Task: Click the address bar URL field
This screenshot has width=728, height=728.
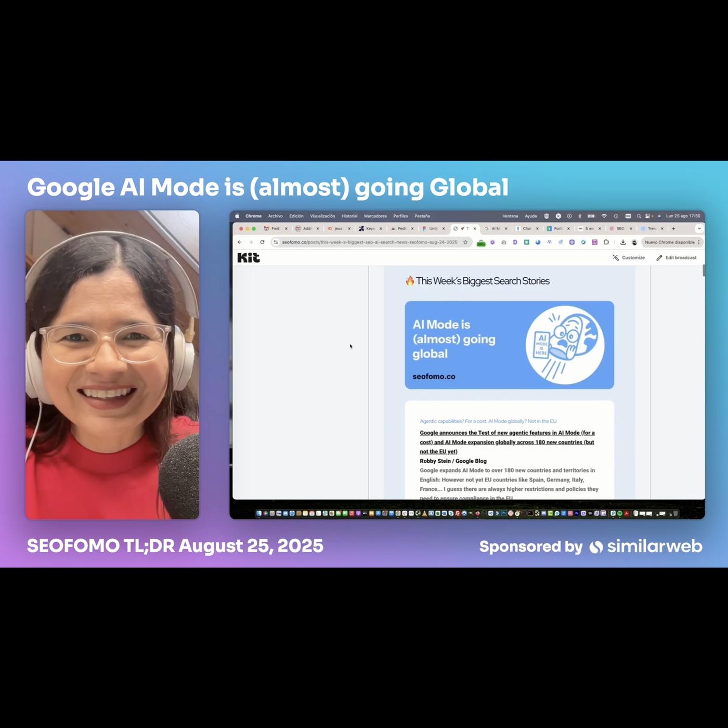Action: click(x=370, y=242)
